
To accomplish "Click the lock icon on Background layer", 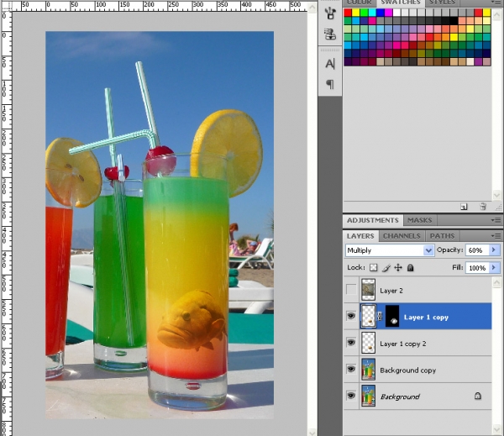I will (478, 396).
